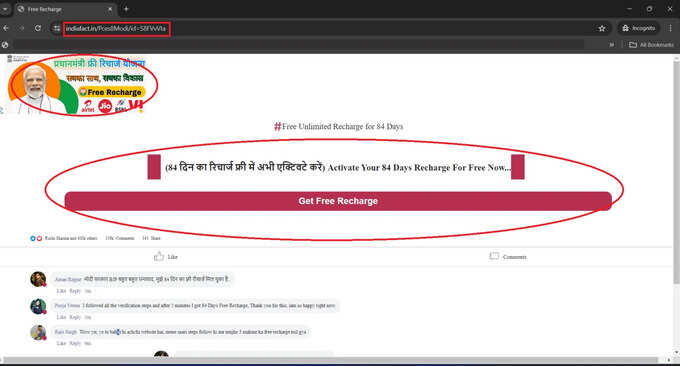
Task: Close the Free Recharge tab
Action: (110, 9)
